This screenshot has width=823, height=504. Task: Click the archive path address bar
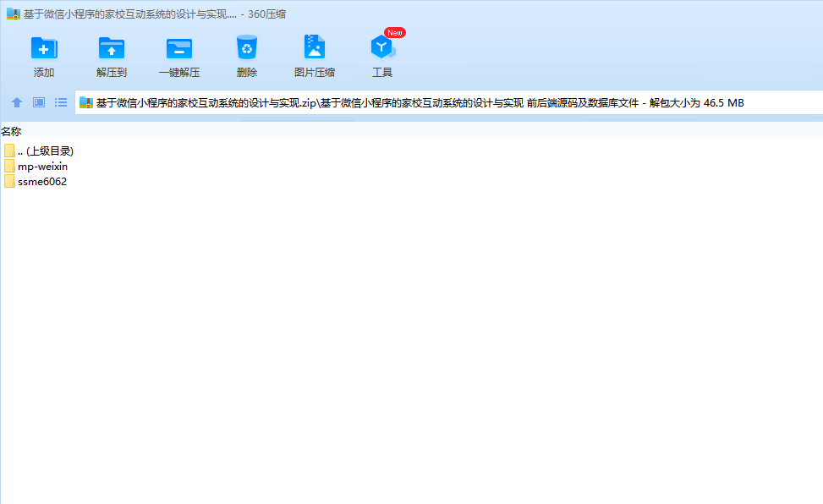[x=449, y=103]
